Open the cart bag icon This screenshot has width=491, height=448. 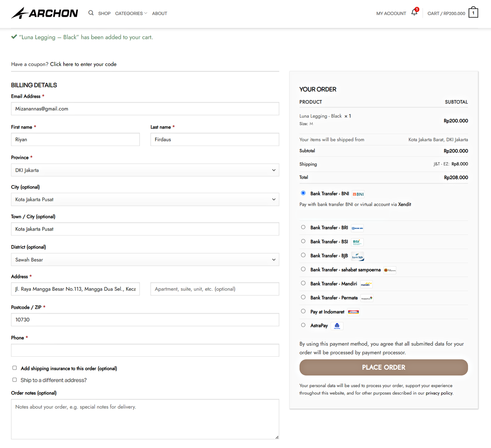click(x=473, y=13)
